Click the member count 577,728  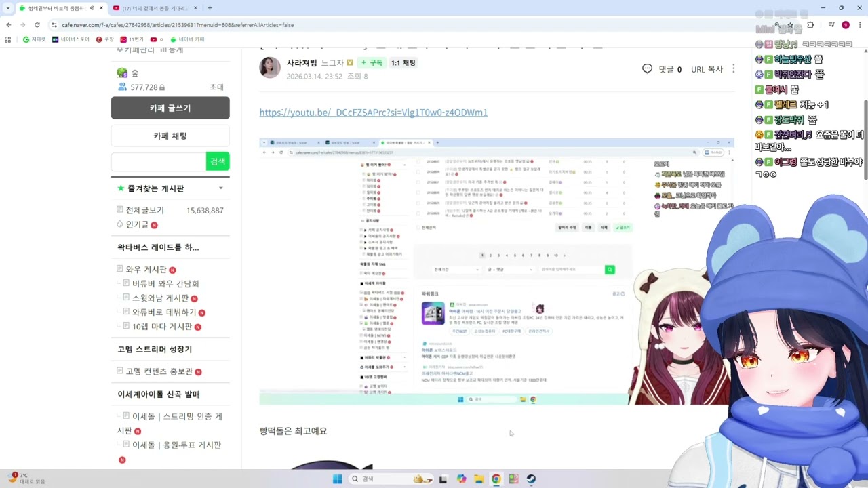[x=144, y=87]
